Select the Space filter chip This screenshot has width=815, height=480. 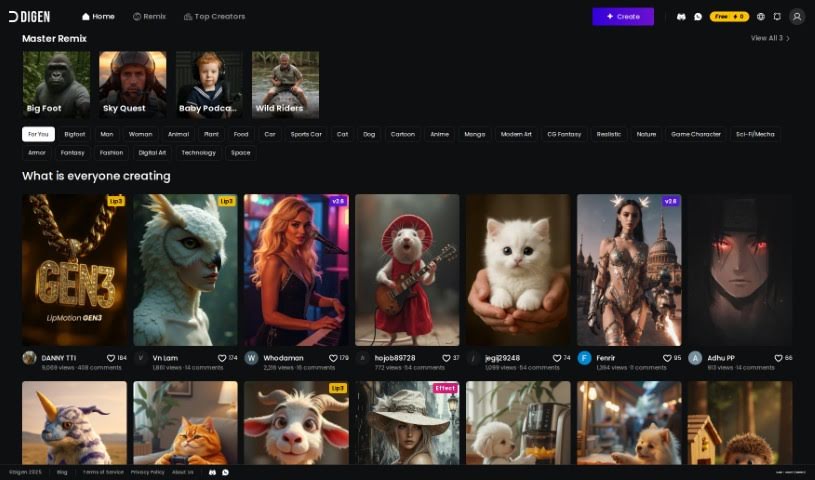tap(241, 153)
